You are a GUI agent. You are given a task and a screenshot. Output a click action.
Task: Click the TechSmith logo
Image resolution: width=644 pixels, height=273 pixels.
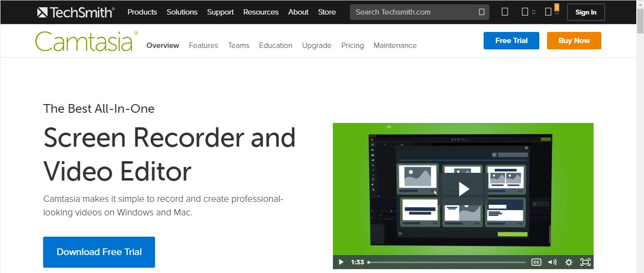(76, 12)
